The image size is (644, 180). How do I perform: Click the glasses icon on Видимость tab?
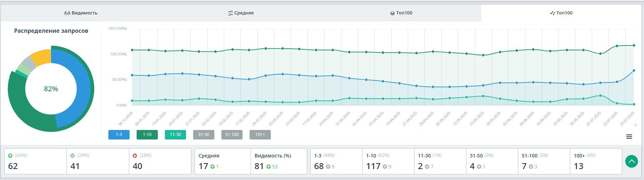pos(67,13)
